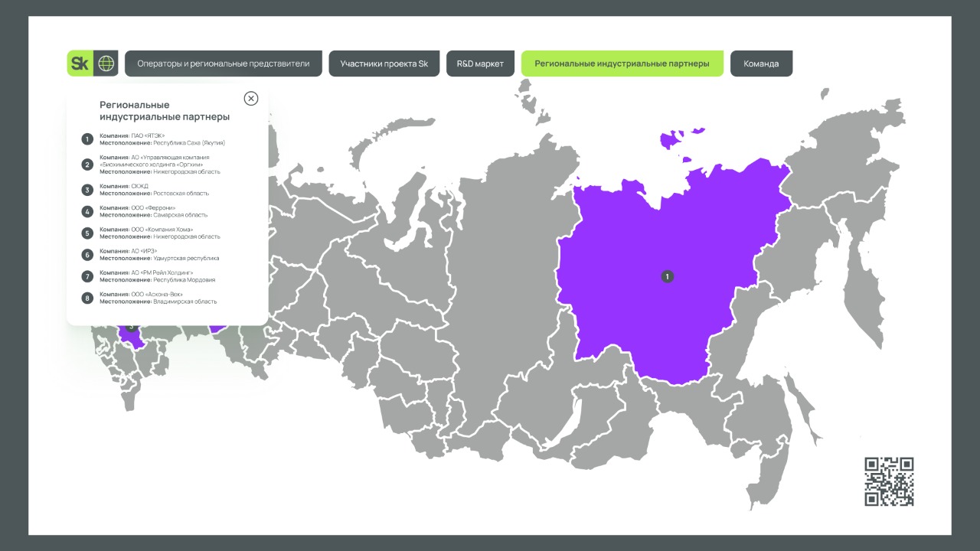
Task: Click number 4 badge next to ООО «Феррони»
Action: click(87, 211)
